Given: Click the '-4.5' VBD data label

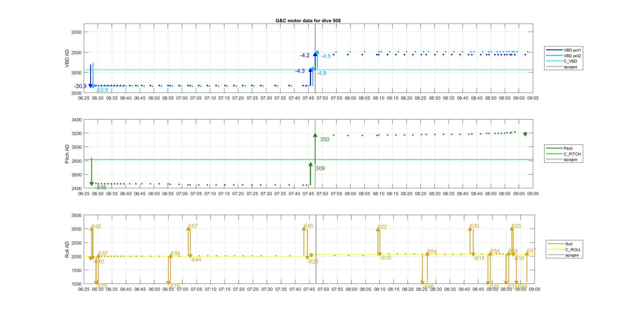Looking at the screenshot, I should coord(326,57).
